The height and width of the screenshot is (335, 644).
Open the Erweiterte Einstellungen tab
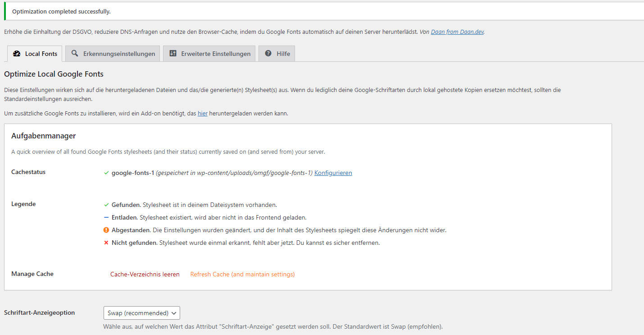point(215,54)
